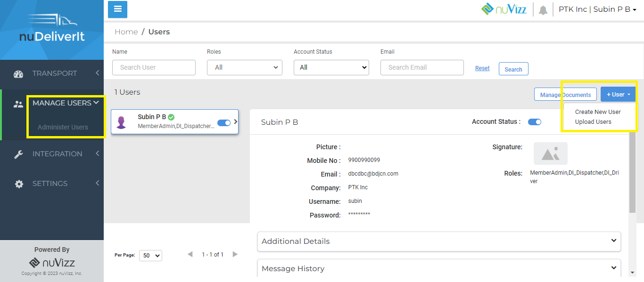This screenshot has height=282, width=644.
Task: Click the next page arrow in pagination
Action: [235, 254]
